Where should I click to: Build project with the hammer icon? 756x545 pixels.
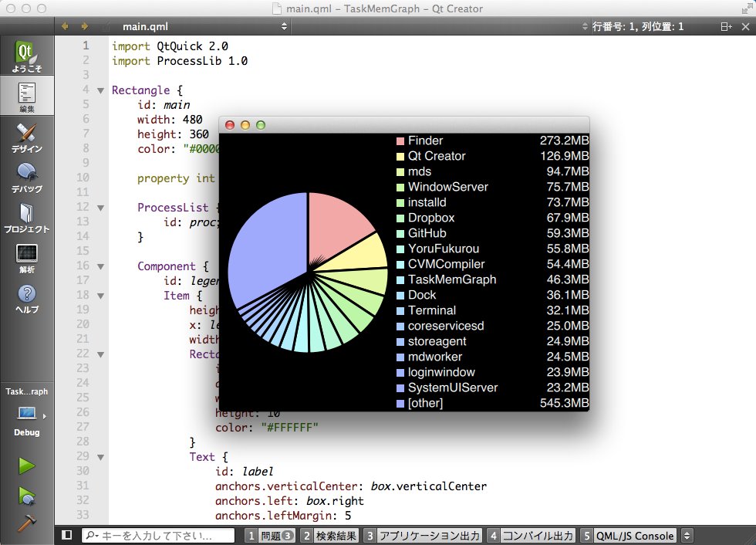click(x=26, y=523)
